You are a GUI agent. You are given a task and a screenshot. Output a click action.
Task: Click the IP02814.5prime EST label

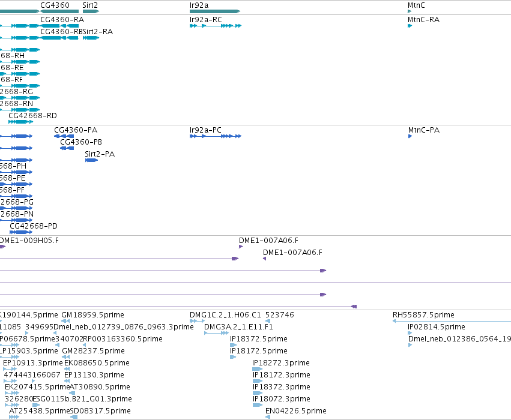[x=437, y=327]
